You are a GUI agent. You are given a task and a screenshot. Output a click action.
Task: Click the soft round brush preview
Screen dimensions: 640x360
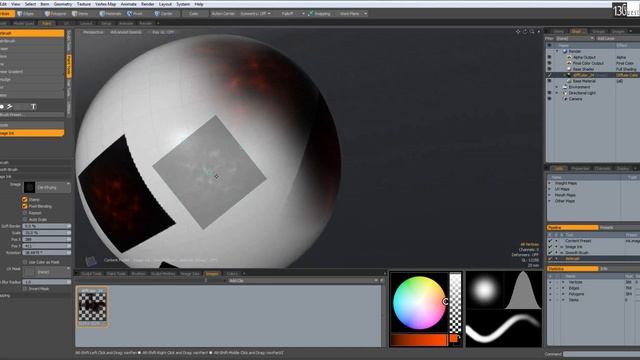484,289
